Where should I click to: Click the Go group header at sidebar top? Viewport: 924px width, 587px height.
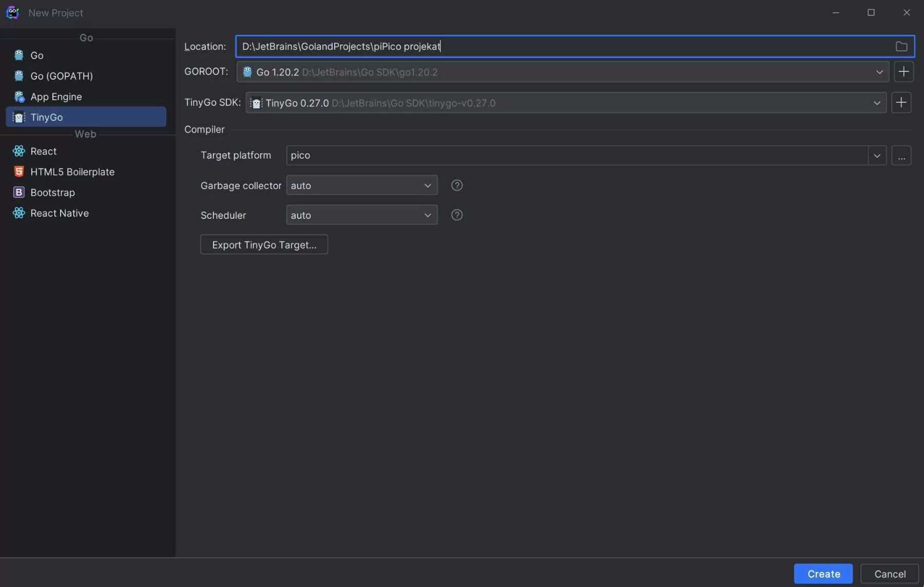[x=86, y=37]
